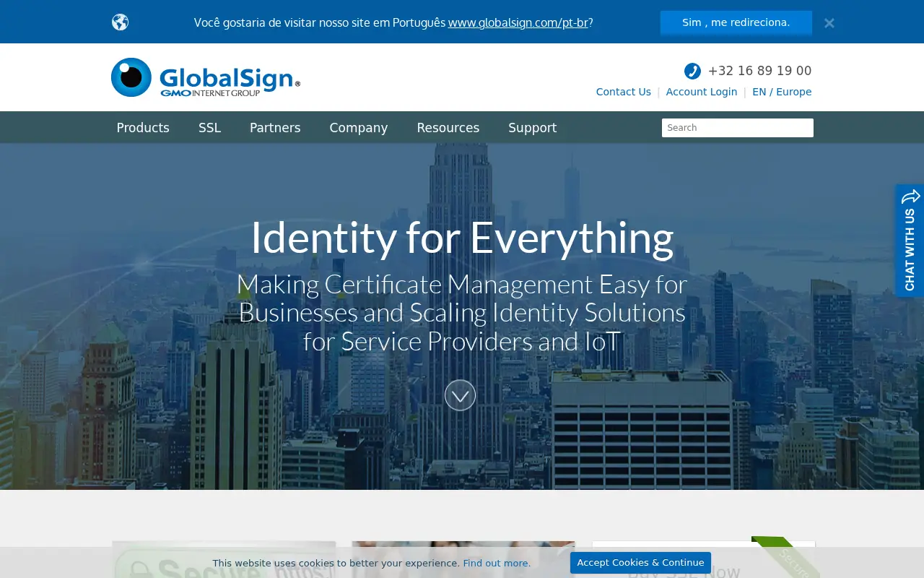Open the SSL menu
The width and height of the screenshot is (924, 578).
209,128
